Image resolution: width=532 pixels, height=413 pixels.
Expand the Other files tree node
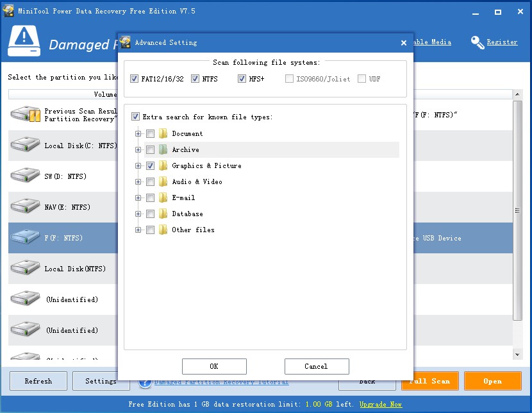(x=138, y=230)
